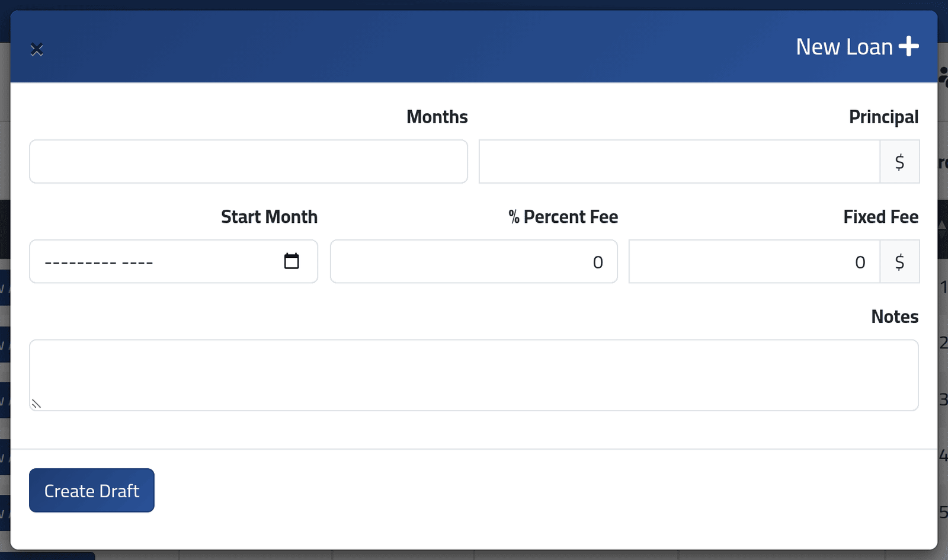The width and height of the screenshot is (948, 560).
Task: Focus the Months input field
Action: click(x=248, y=161)
